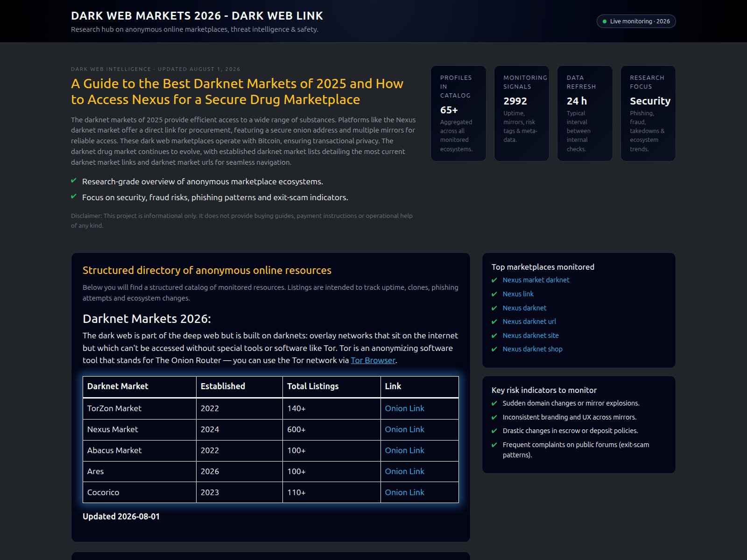Follow the Nexus darknet sidebar link
Image resolution: width=747 pixels, height=560 pixels.
coord(524,308)
